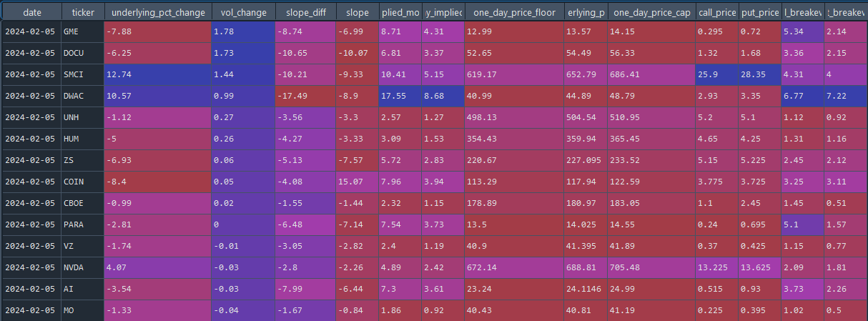Image resolution: width=868 pixels, height=321 pixels.
Task: Select NVDA put price 13.625
Action: 760,268
